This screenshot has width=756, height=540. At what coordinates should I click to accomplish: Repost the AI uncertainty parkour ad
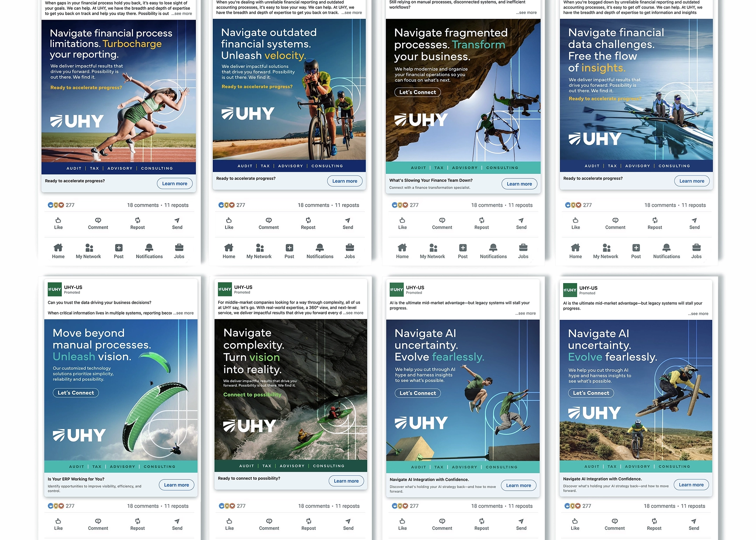(x=481, y=524)
